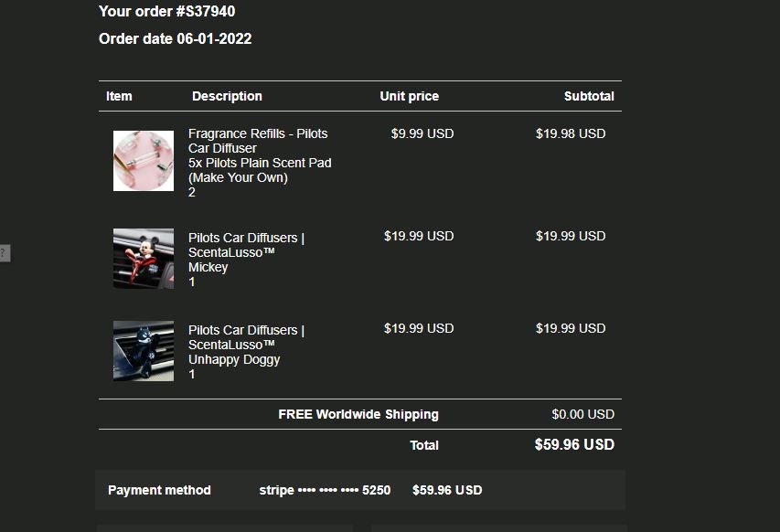Click the Unhappy Doggy variant text

pos(234,359)
